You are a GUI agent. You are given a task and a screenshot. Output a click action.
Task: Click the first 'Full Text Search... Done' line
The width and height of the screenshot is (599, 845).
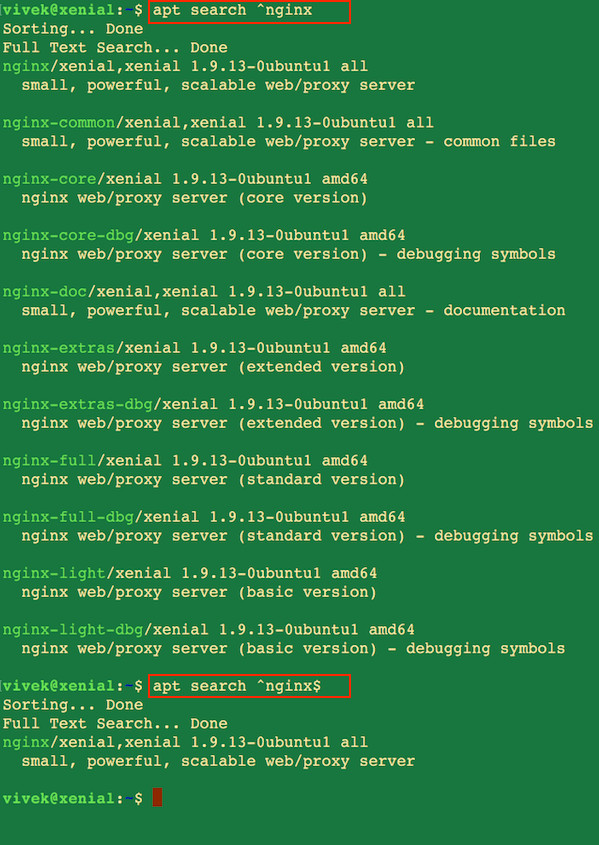pyautogui.click(x=115, y=48)
